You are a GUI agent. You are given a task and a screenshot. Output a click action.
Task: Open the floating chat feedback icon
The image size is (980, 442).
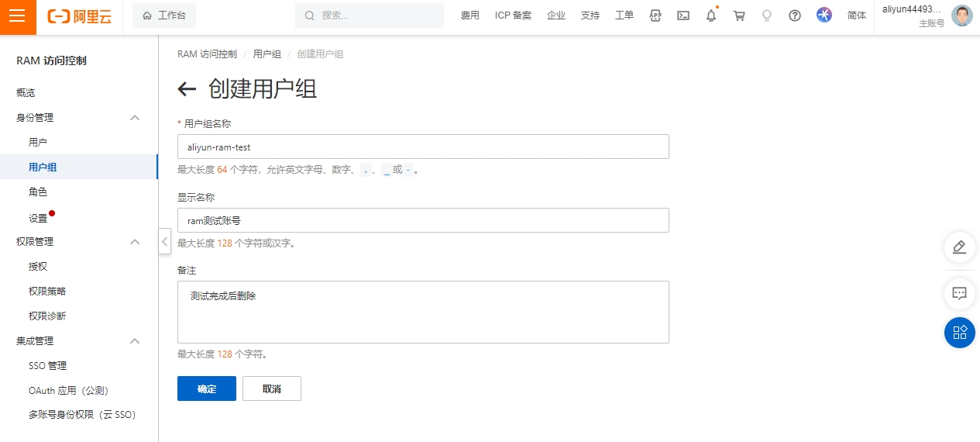959,294
